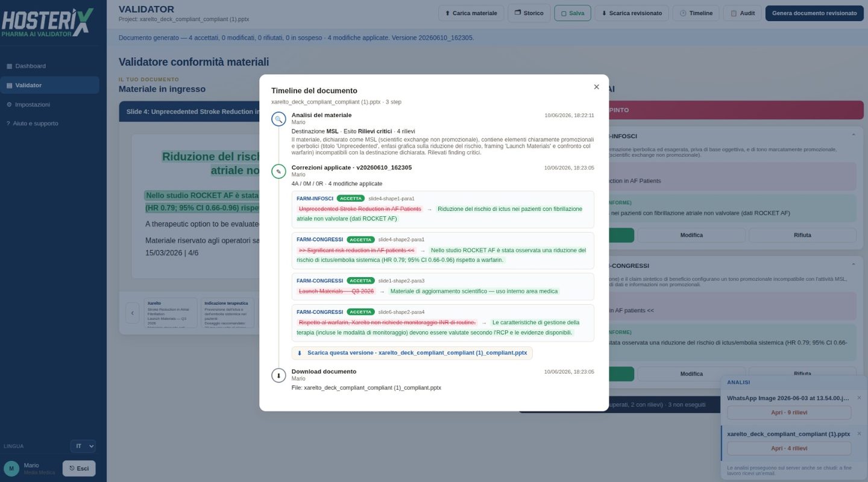The image size is (868, 482).
Task: Dismiss the xarelto_deck analysis entry
Action: coord(859,434)
